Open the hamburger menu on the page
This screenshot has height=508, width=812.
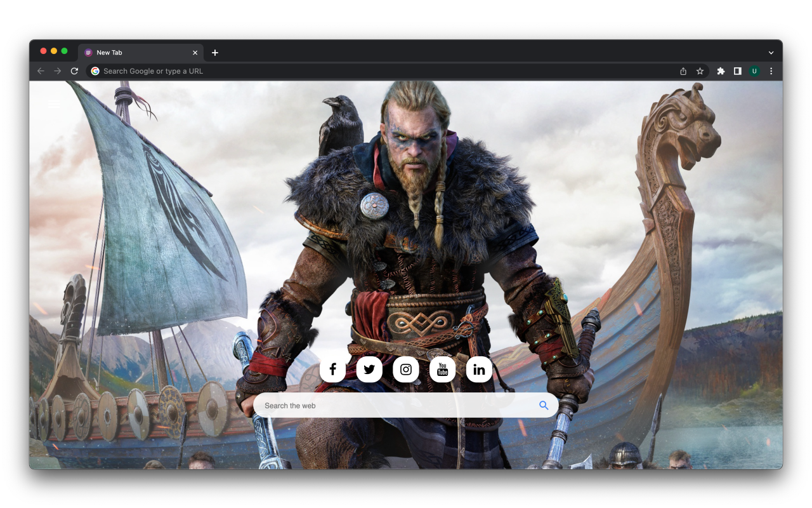click(x=55, y=103)
